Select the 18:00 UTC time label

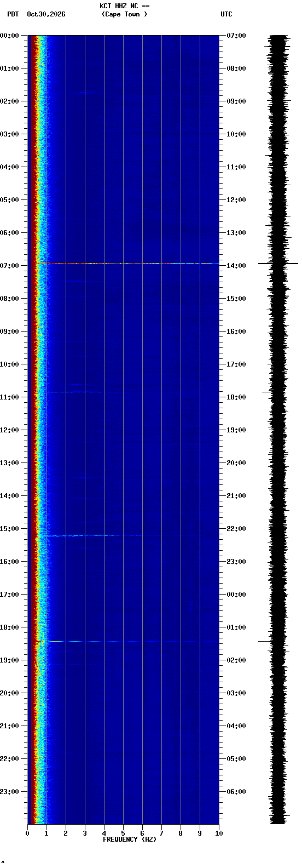pos(236,397)
